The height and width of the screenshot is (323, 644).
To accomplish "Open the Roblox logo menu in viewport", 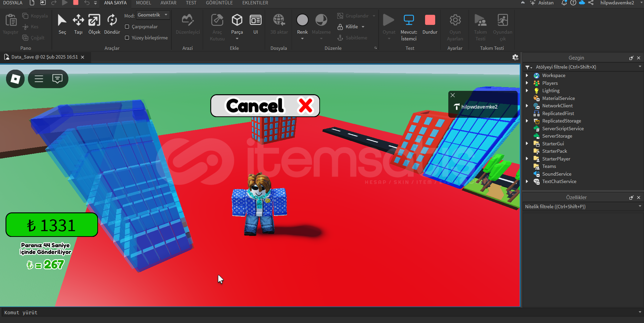I will click(x=15, y=79).
